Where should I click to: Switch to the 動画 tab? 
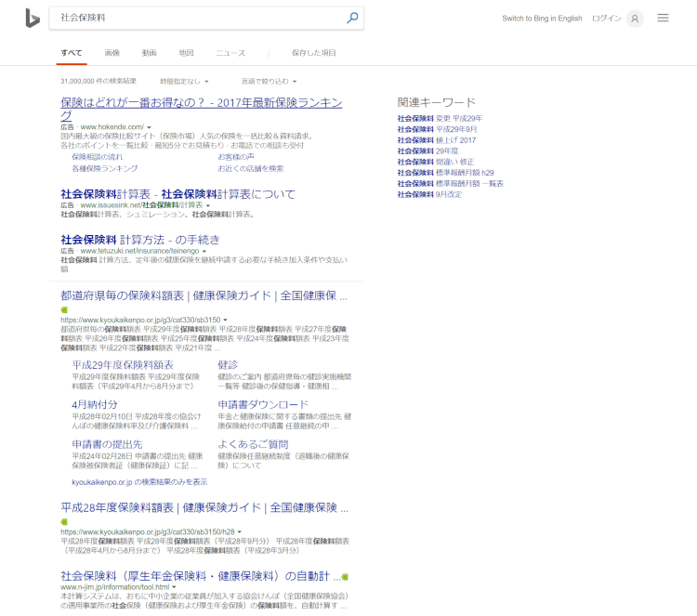click(149, 53)
